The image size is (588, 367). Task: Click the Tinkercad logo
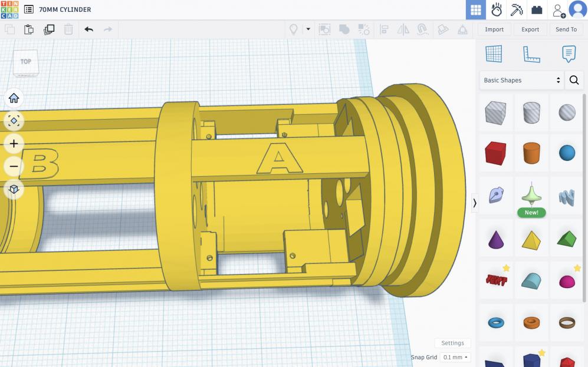click(10, 9)
